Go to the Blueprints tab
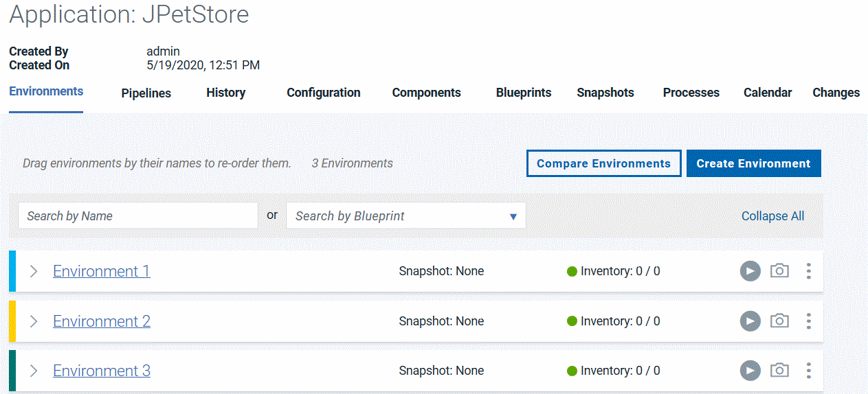Screen dimensions: 868x394 pyautogui.click(x=524, y=93)
